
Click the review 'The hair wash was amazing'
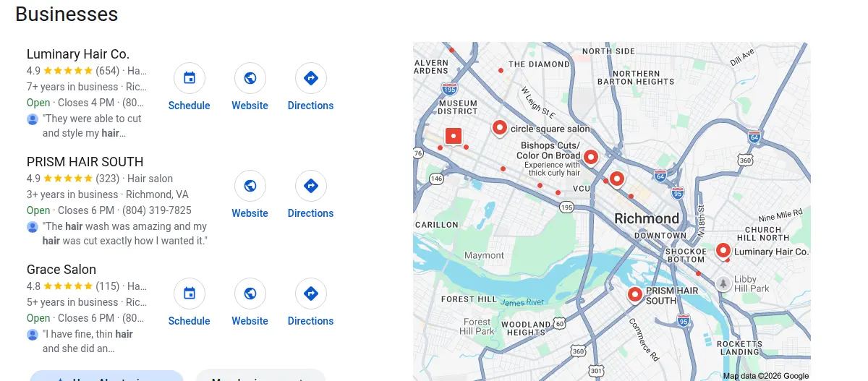tap(125, 234)
